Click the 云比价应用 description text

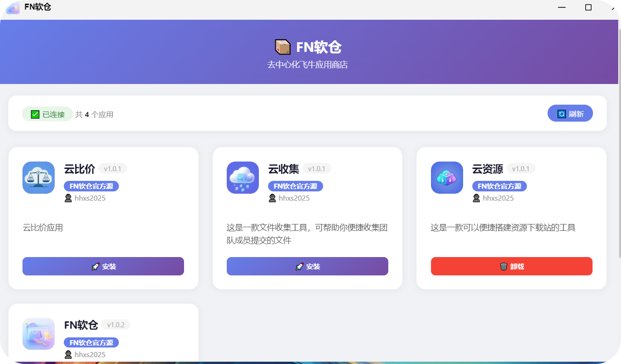tap(43, 227)
